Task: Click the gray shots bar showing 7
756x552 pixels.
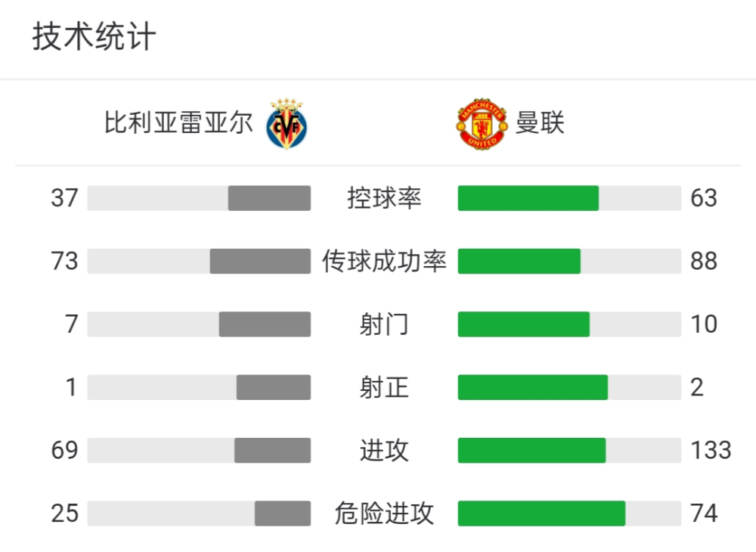Action: (265, 324)
